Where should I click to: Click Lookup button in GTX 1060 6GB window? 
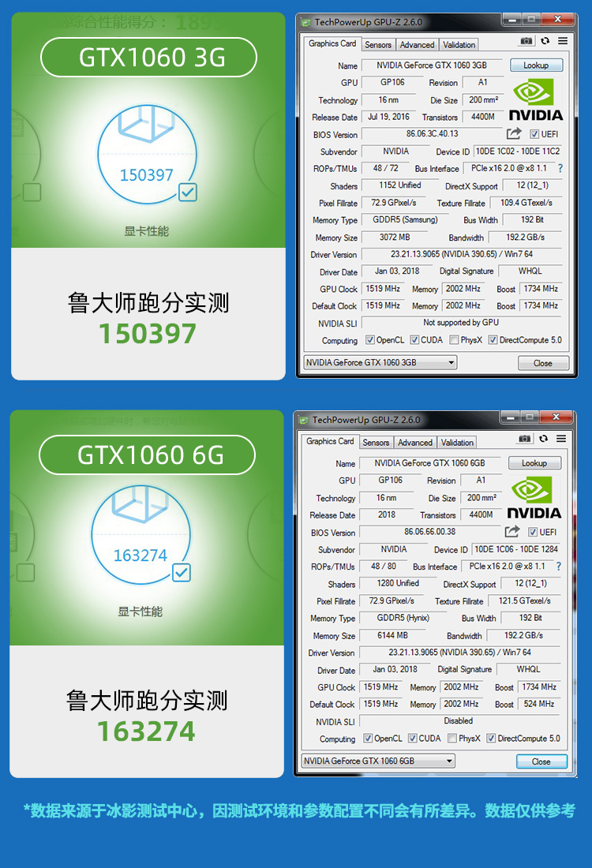click(x=534, y=463)
